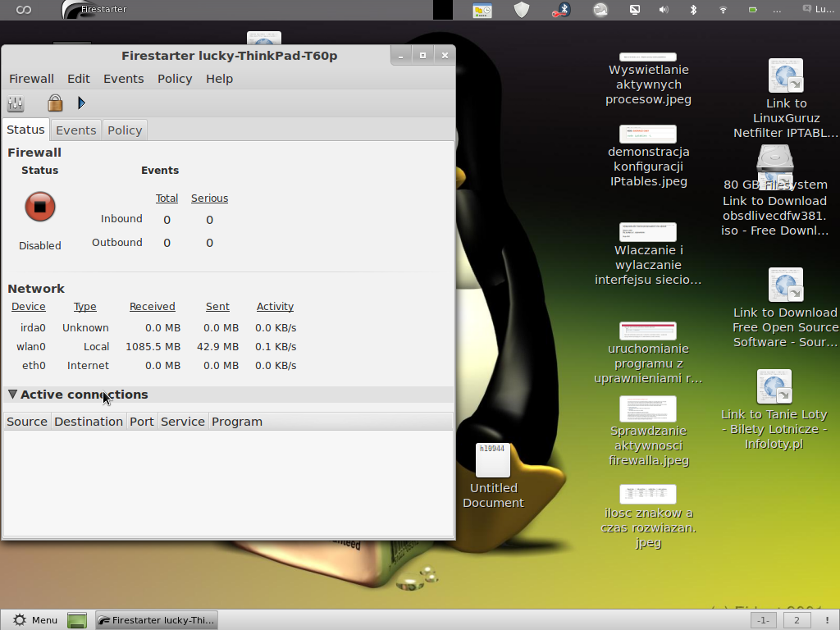Screen dimensions: 840x630
Task: Lock the firewall with the padlock icon
Action: tap(55, 103)
